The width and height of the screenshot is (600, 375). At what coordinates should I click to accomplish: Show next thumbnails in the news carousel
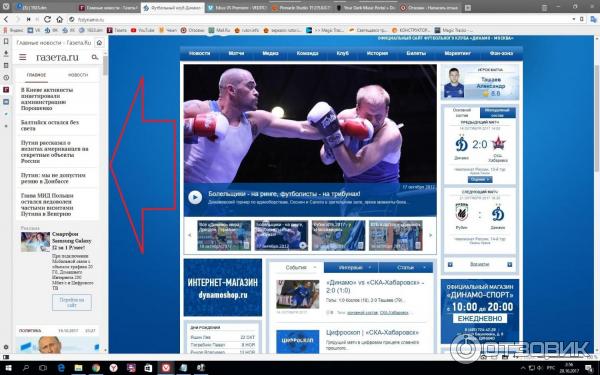[x=430, y=235]
